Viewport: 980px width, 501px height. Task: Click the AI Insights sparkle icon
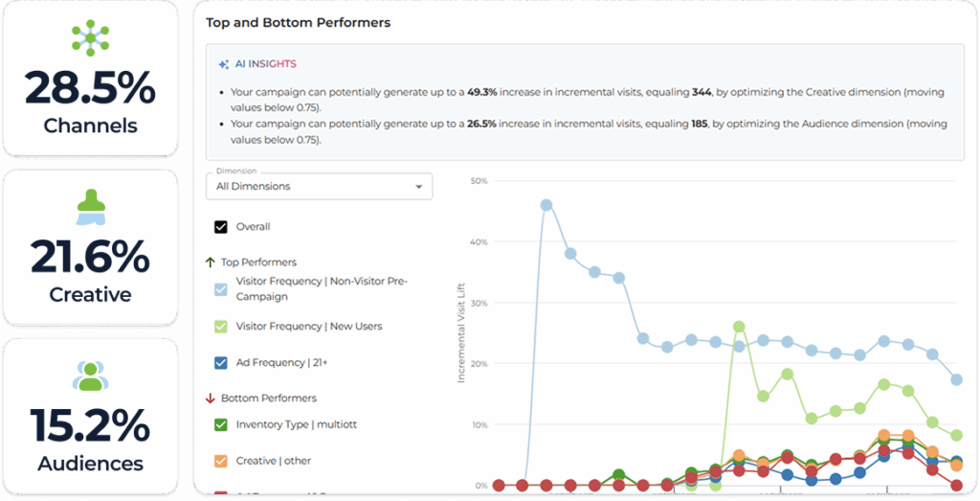point(223,64)
